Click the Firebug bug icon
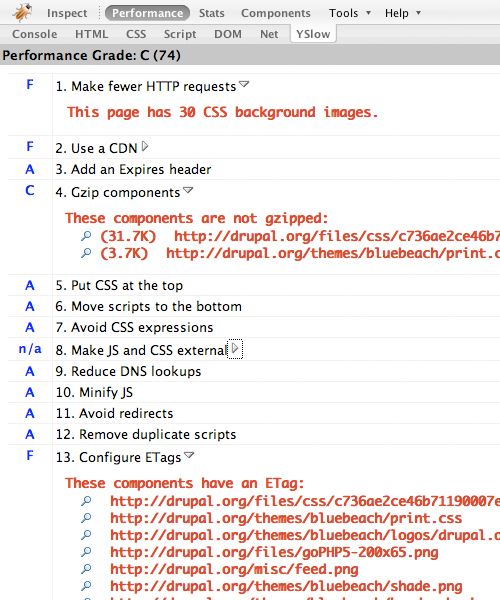Viewport: 500px width, 600px height. pyautogui.click(x=22, y=12)
